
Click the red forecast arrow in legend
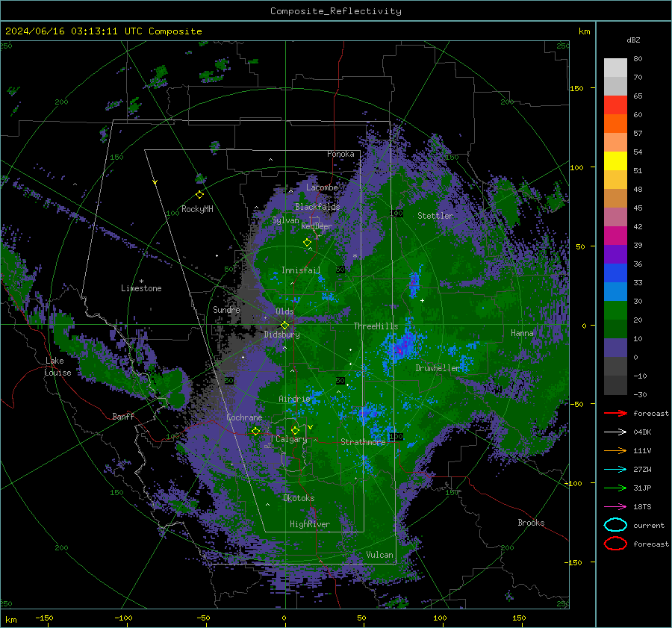pyautogui.click(x=615, y=413)
